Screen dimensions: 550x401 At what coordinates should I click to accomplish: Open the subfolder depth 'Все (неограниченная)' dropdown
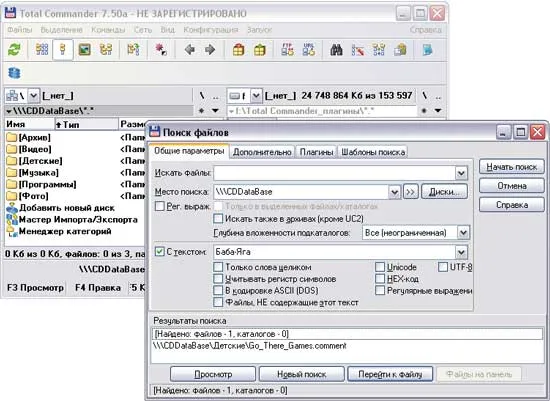(x=463, y=233)
